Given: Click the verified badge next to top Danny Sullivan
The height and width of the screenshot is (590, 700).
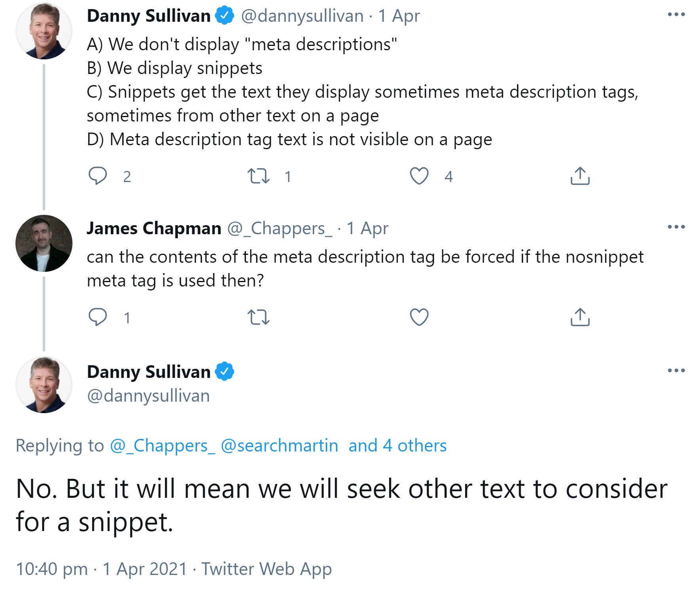Looking at the screenshot, I should pos(224,15).
